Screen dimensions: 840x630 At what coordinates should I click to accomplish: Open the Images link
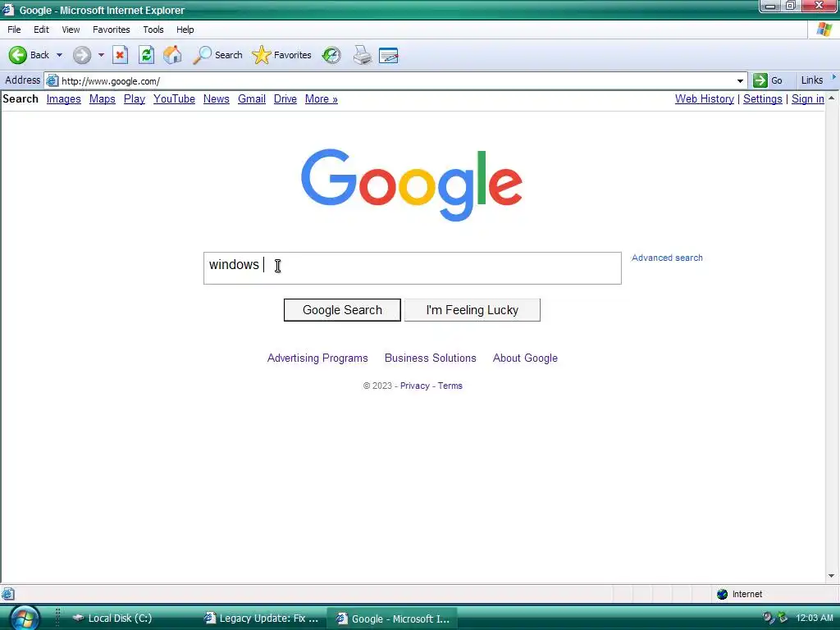click(x=64, y=99)
